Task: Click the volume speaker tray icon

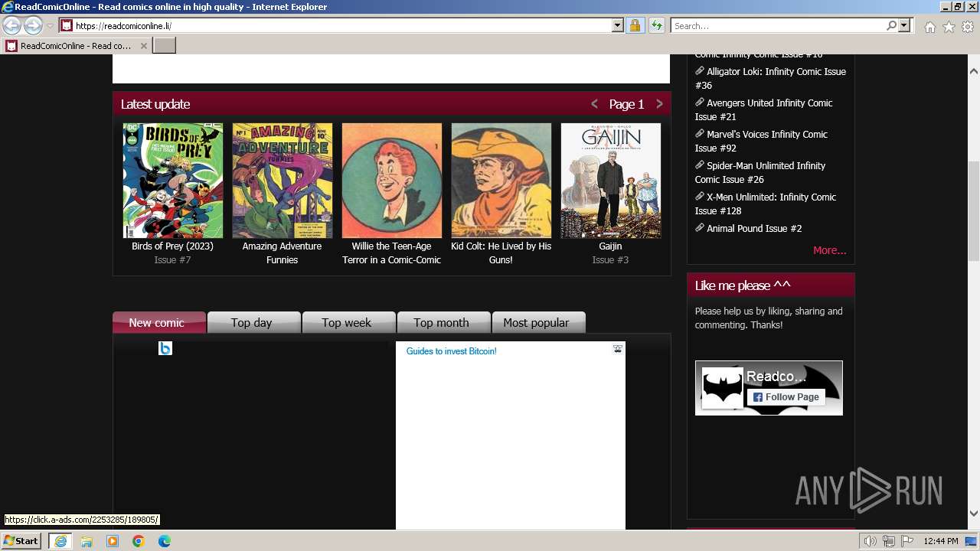Action: coord(871,541)
